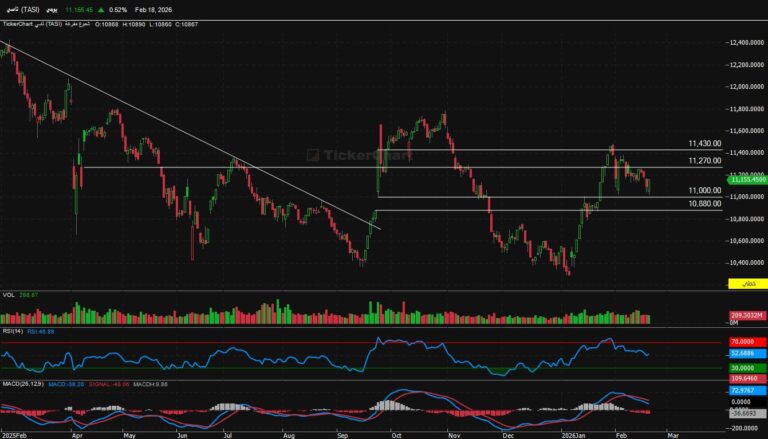Click the green 11,155.45 current price tag
768x439 pixels.
point(747,179)
